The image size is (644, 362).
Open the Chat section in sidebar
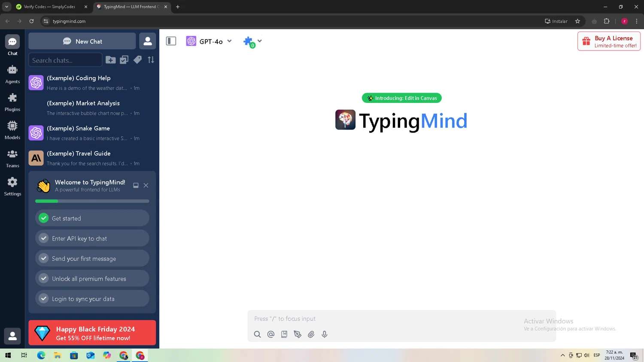pyautogui.click(x=12, y=45)
